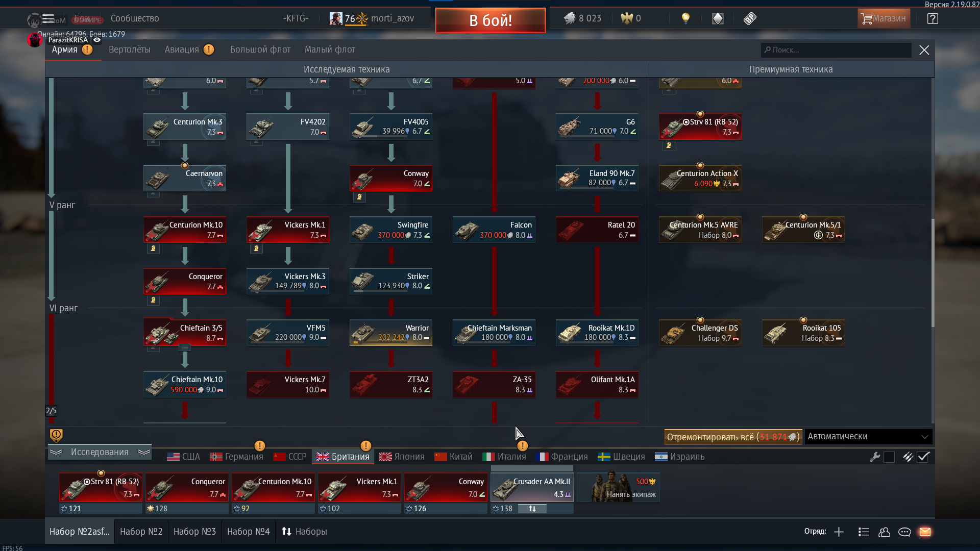The width and height of the screenshot is (980, 551).
Task: Open the friends/squad people icon
Action: pyautogui.click(x=884, y=532)
